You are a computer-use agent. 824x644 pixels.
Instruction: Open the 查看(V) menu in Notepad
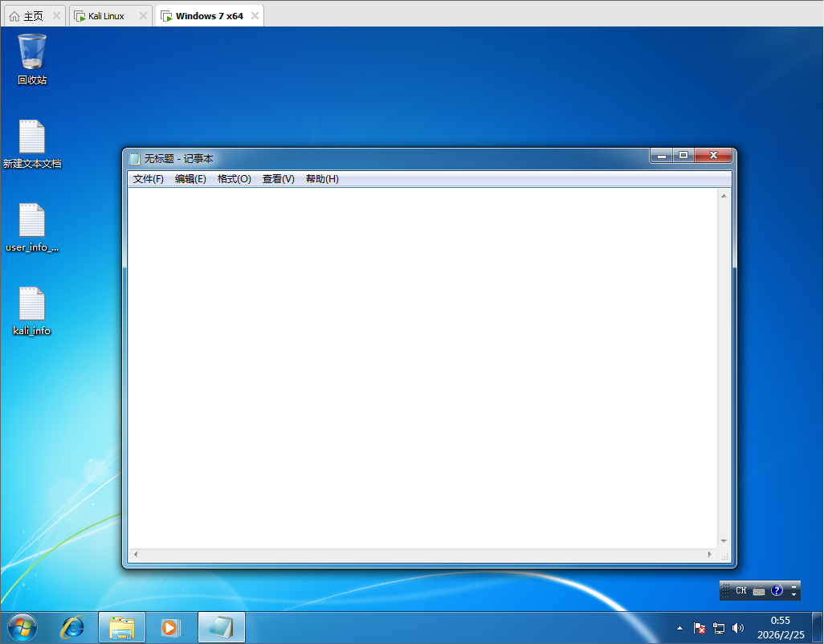[x=279, y=179]
